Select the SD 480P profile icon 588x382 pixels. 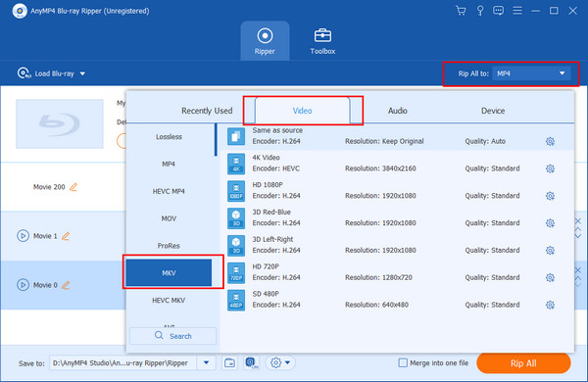(x=236, y=300)
